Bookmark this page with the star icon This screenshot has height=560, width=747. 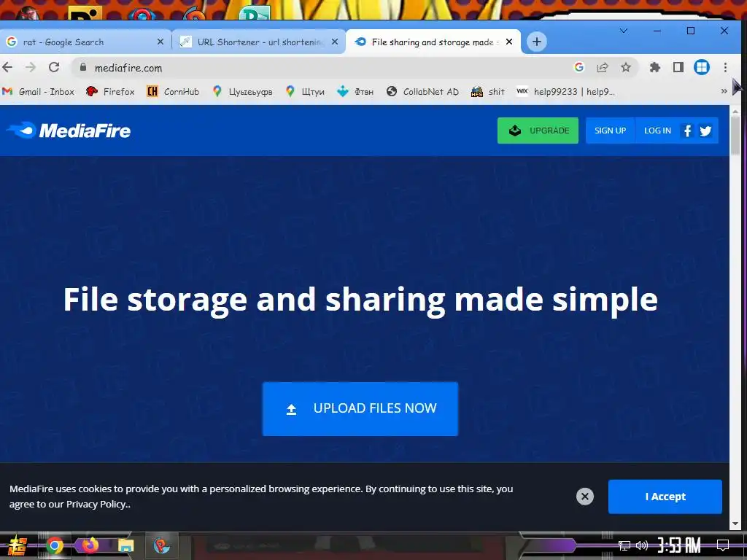(626, 68)
